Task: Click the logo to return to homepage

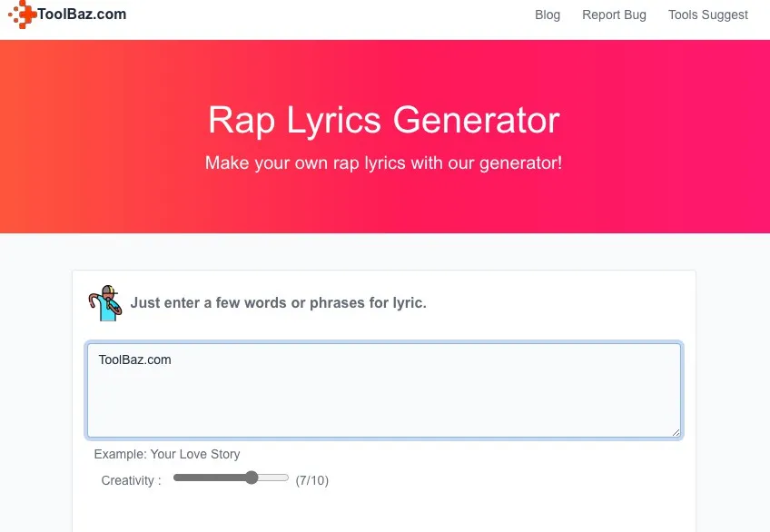Action: coord(68,14)
